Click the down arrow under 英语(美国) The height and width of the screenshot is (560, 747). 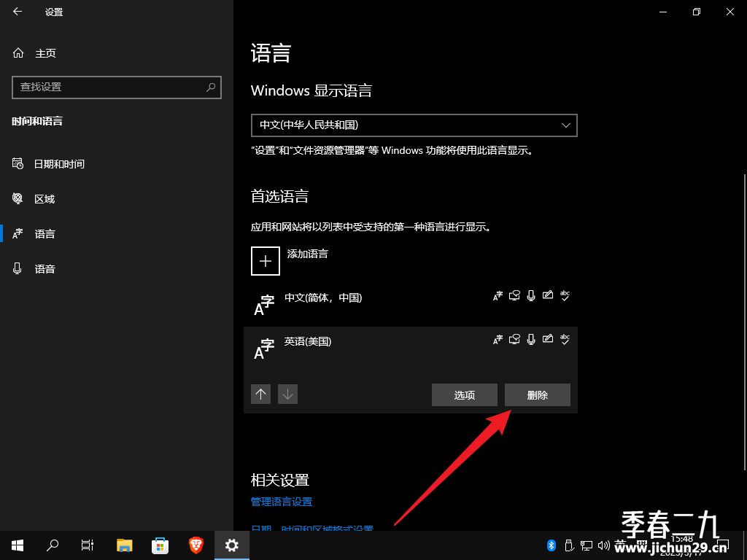[x=287, y=394]
